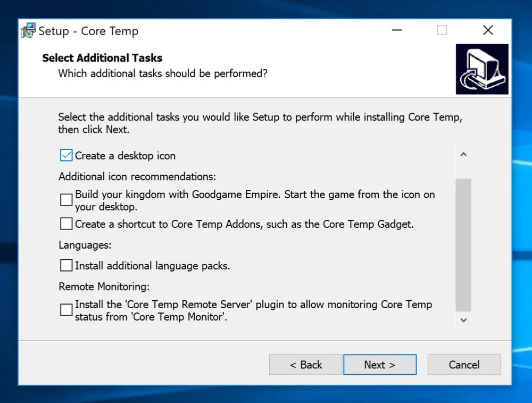Enable the Goodgame Empire icon checkbox
The height and width of the screenshot is (403, 532).
click(66, 200)
